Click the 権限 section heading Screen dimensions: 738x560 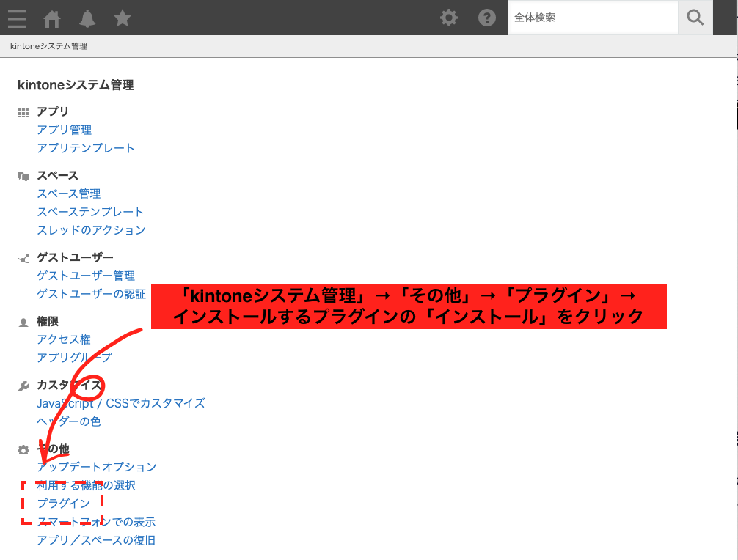pos(48,321)
